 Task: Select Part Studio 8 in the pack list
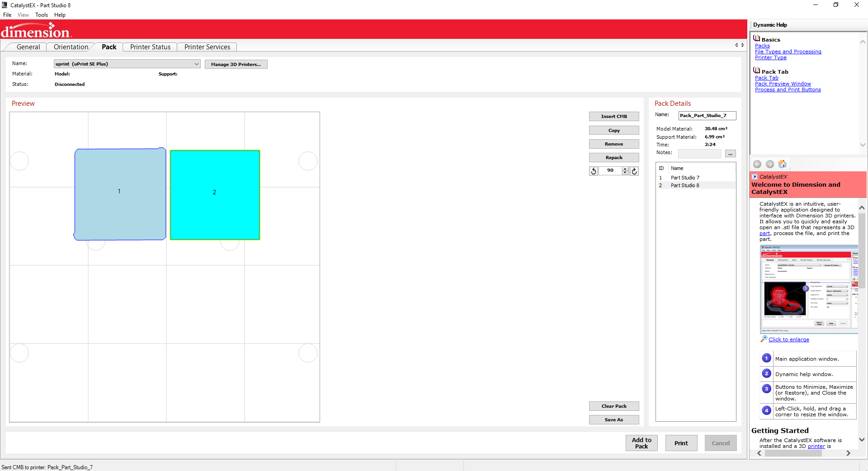coord(696,185)
